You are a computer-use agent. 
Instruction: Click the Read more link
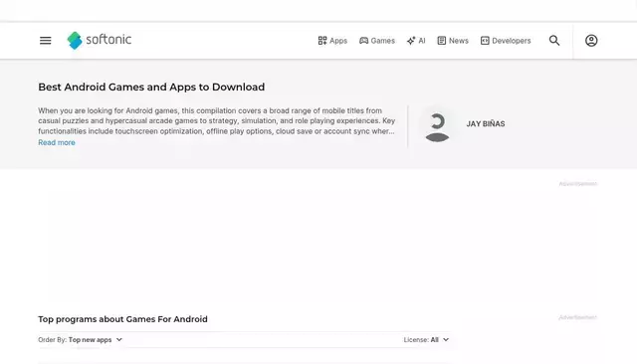(x=57, y=142)
